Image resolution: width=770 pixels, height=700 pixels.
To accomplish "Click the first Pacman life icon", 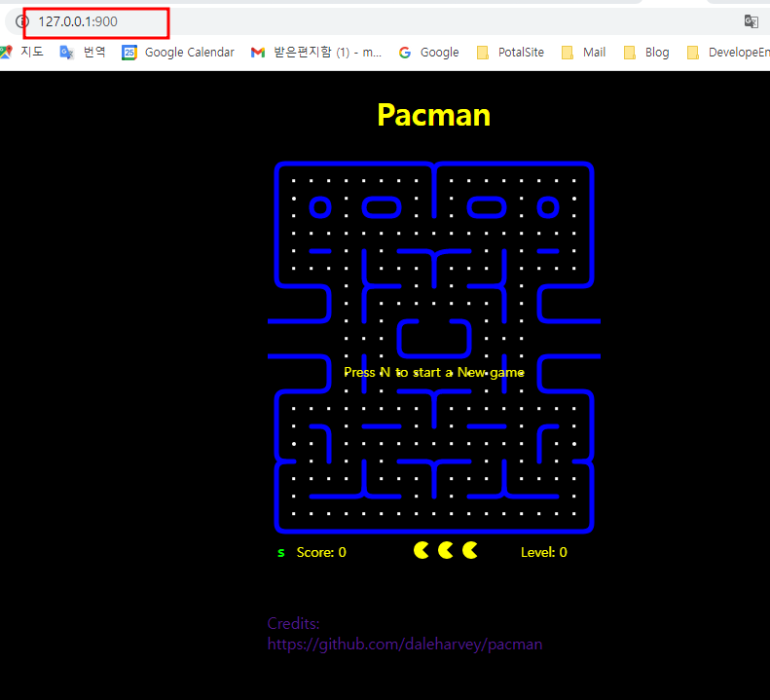I will (x=421, y=550).
